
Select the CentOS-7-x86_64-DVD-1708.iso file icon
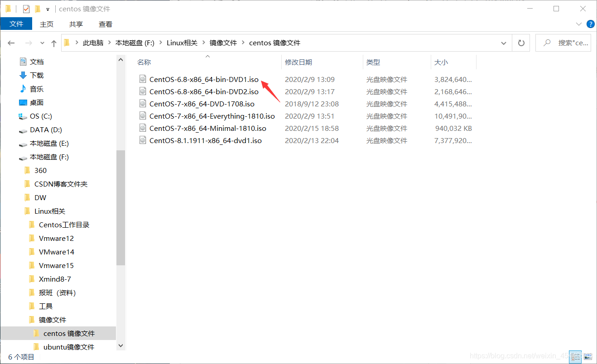coord(142,104)
